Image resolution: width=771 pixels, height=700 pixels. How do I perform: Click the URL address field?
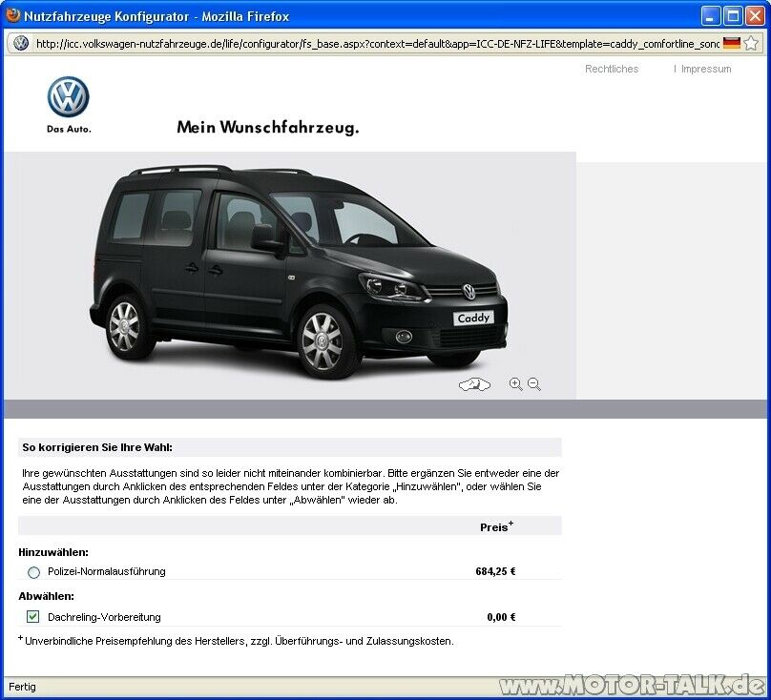pos(372,43)
